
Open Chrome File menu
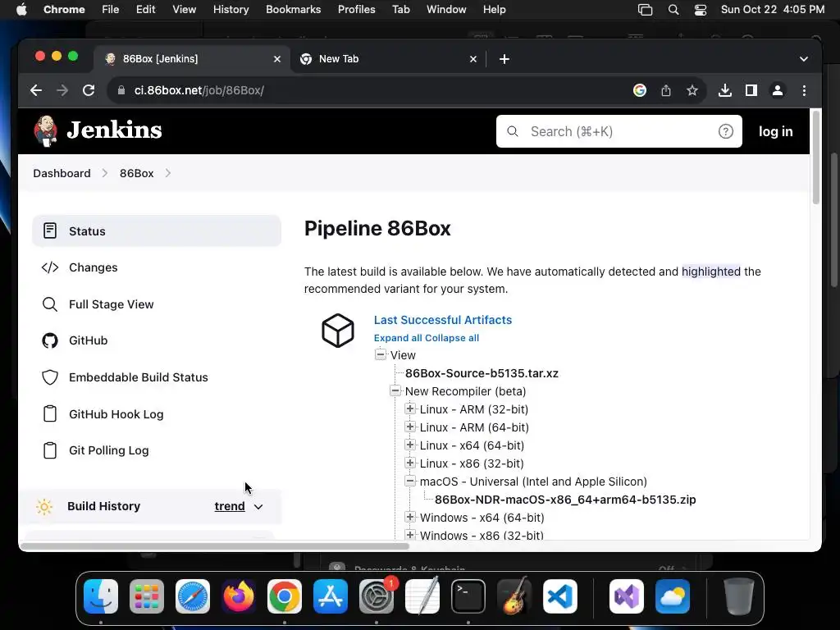pyautogui.click(x=111, y=10)
